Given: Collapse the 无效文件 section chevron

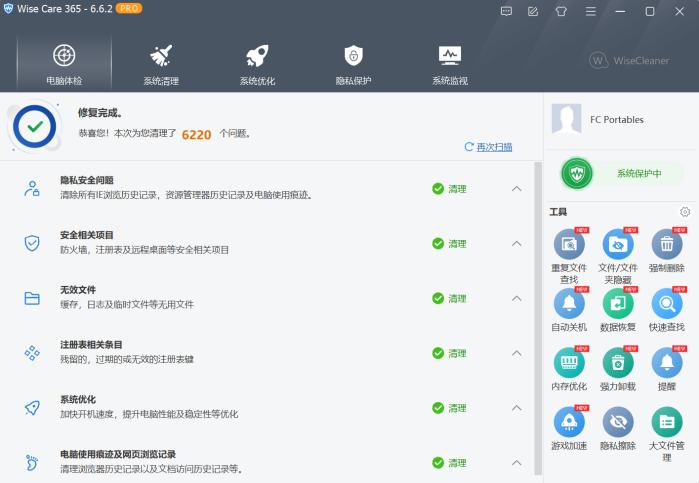Looking at the screenshot, I should click(516, 298).
